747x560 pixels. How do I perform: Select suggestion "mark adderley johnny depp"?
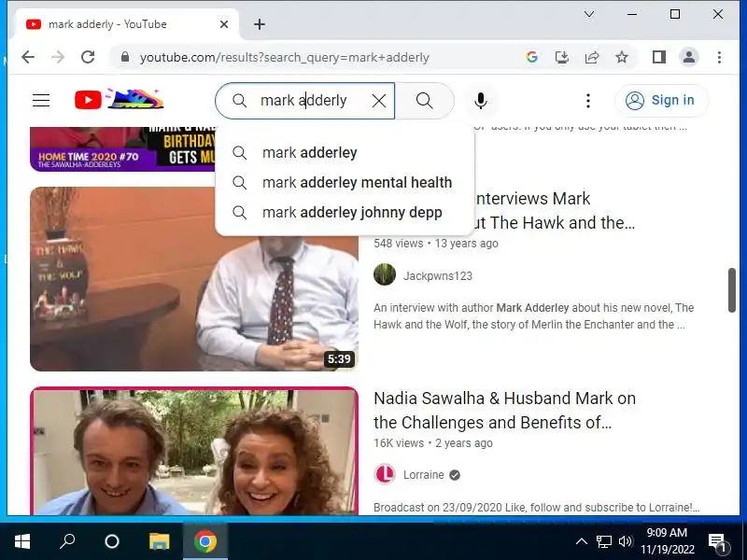[345, 213]
